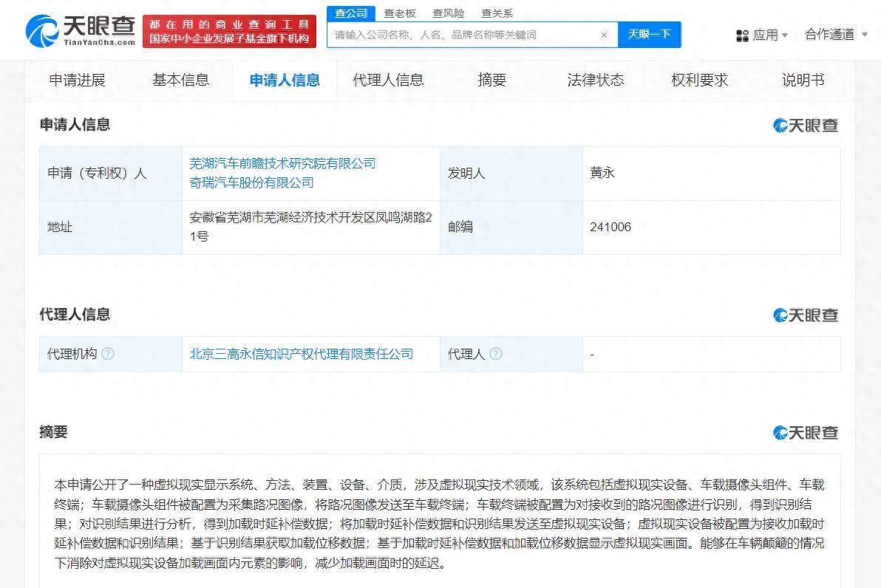Switch to the 查老板 search tab
881x588 pixels.
[397, 13]
